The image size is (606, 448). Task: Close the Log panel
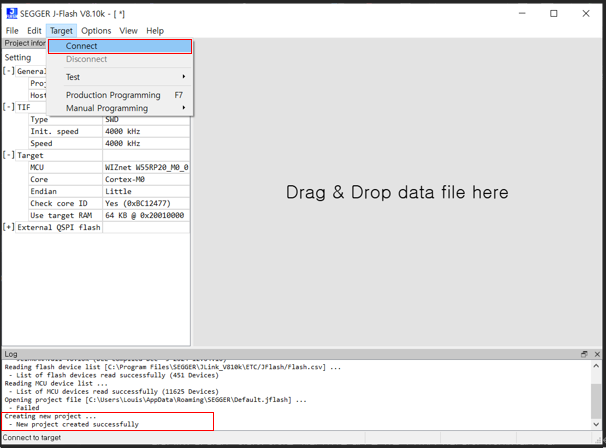[597, 354]
